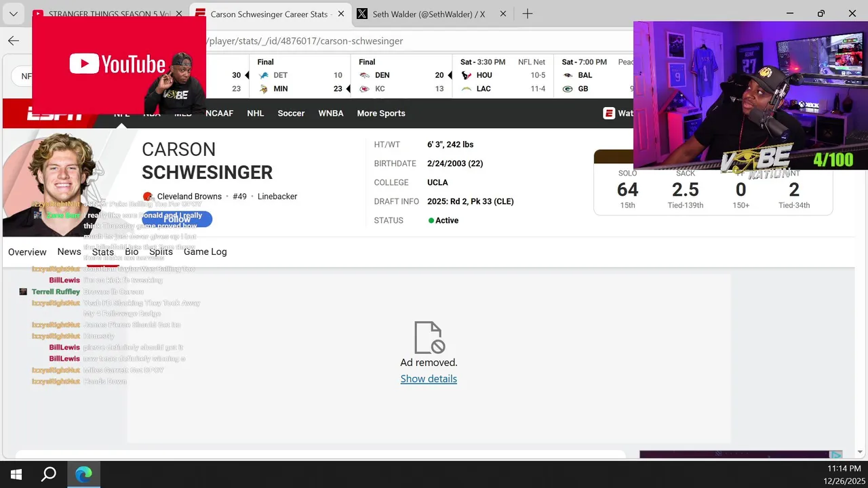Open the DEN vs KC final score
The image size is (868, 488).
(x=401, y=75)
